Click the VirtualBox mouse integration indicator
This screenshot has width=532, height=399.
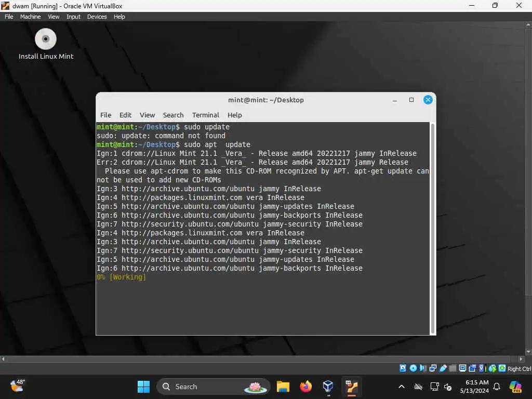(493, 368)
